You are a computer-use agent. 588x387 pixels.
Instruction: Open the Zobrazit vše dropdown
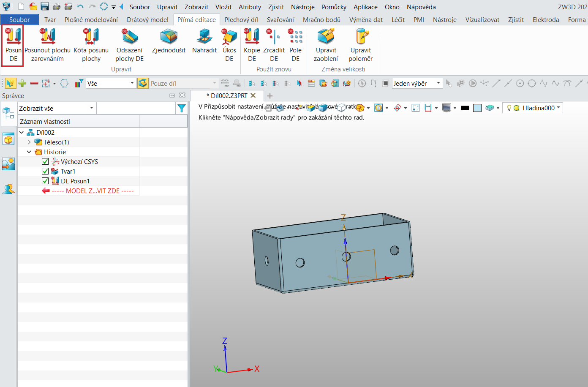point(57,108)
